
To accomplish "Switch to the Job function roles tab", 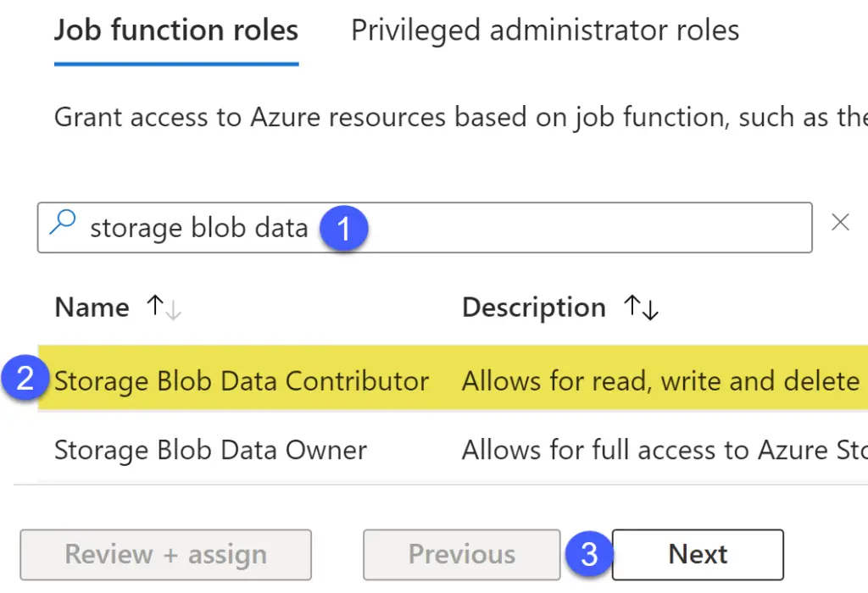I will click(175, 30).
